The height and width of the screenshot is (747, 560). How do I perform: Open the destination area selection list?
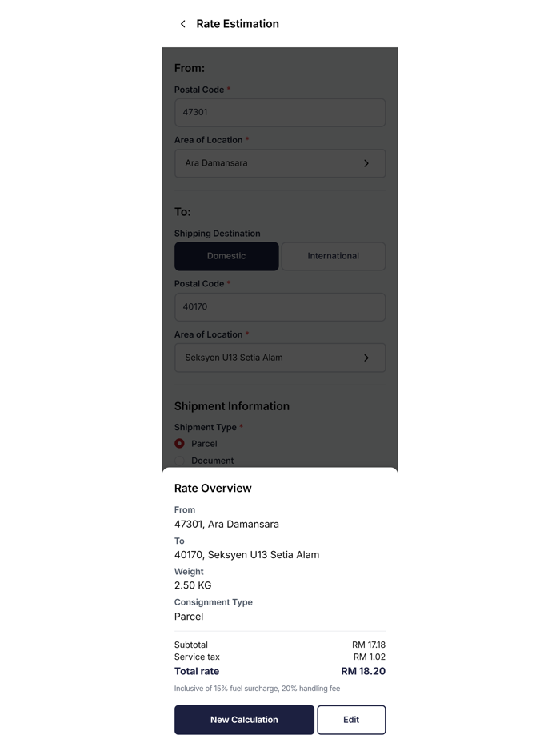point(279,358)
